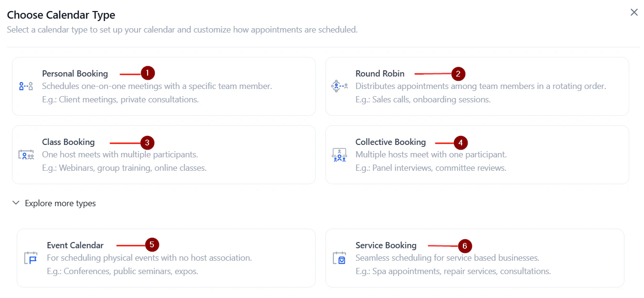Click the Explore more types label
Image resolution: width=644 pixels, height=298 pixels.
coord(60,203)
